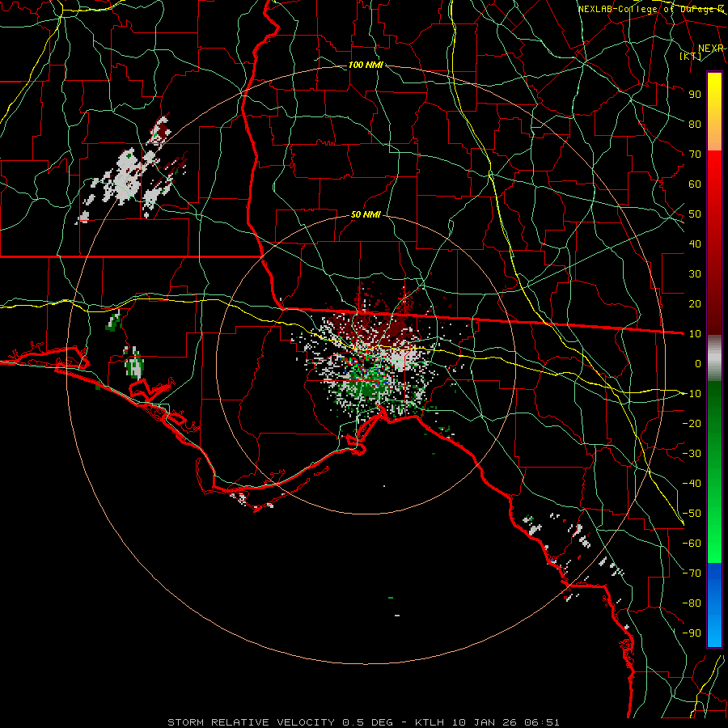Click the 30 value on velocity scale
The image size is (728, 728).
point(695,274)
